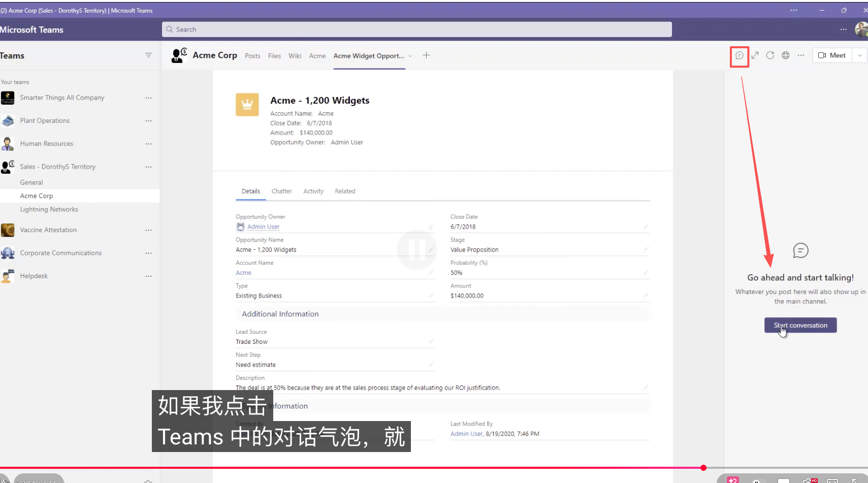This screenshot has height=483, width=868.
Task: Click the "Trade Show" lead source value
Action: (251, 342)
